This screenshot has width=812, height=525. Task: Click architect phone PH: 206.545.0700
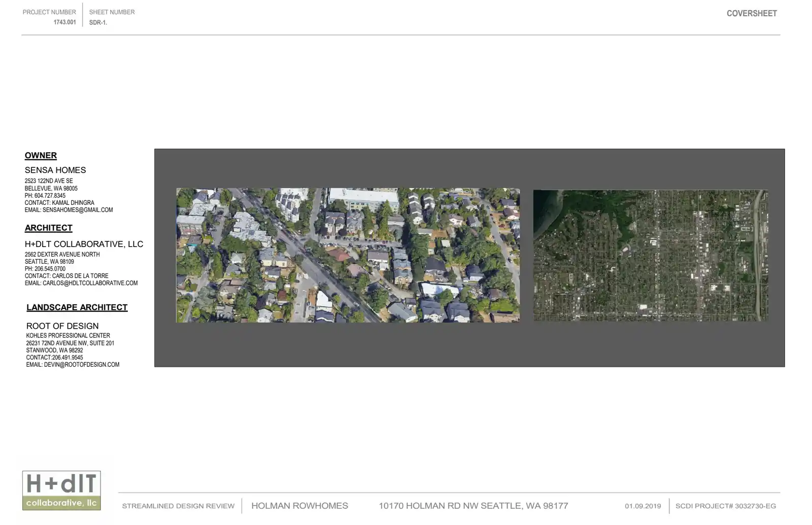point(45,269)
